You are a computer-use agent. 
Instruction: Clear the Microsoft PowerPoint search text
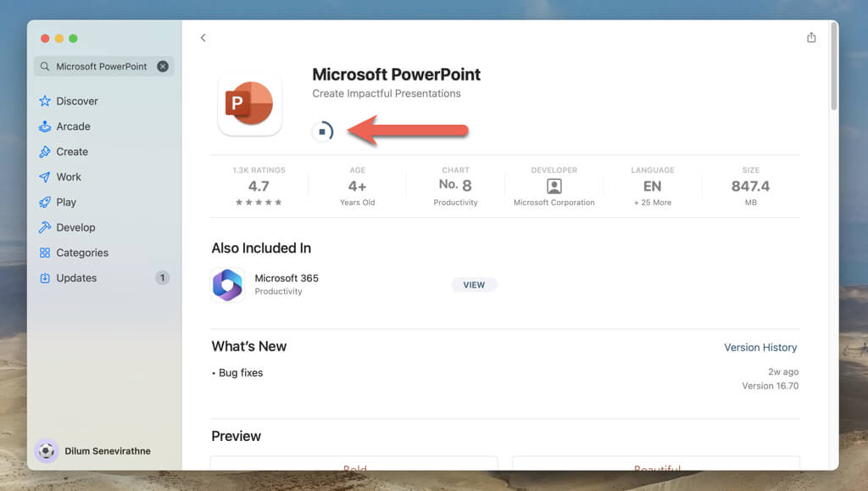[163, 66]
